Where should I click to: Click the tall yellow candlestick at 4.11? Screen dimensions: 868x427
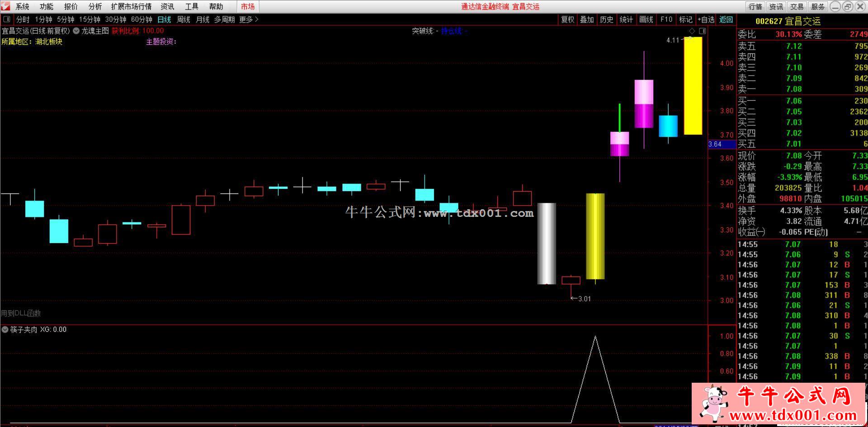[x=693, y=86]
